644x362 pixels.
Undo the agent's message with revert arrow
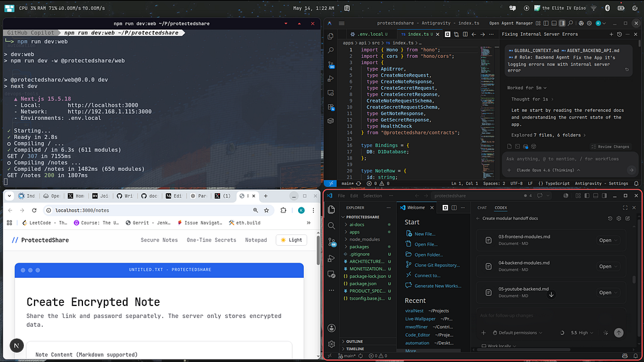pos(627,70)
